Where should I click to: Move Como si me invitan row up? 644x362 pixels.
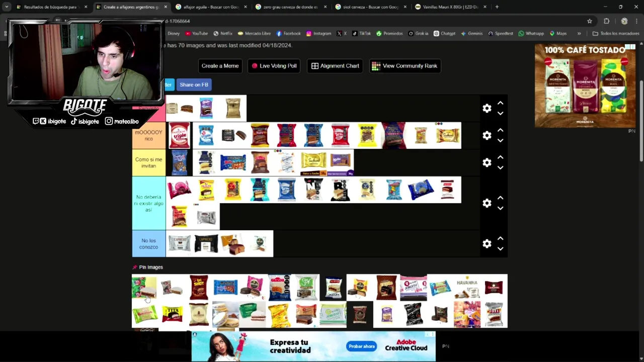pos(500,157)
